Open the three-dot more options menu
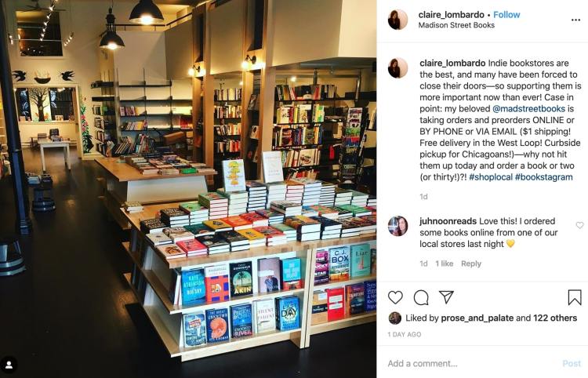Screen dimensions: 588x378 [575, 20]
